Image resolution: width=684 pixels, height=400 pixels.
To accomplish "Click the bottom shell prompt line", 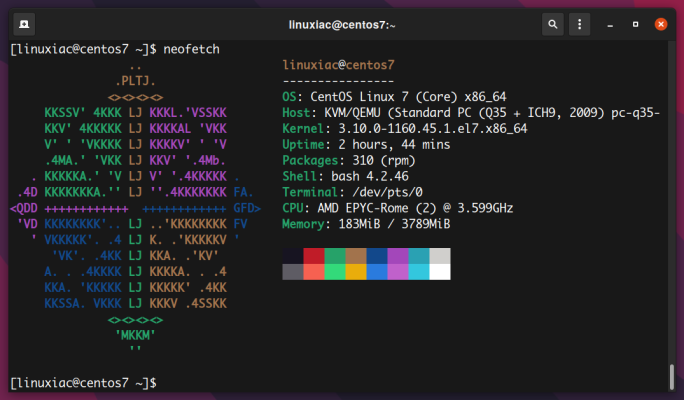I will 83,383.
